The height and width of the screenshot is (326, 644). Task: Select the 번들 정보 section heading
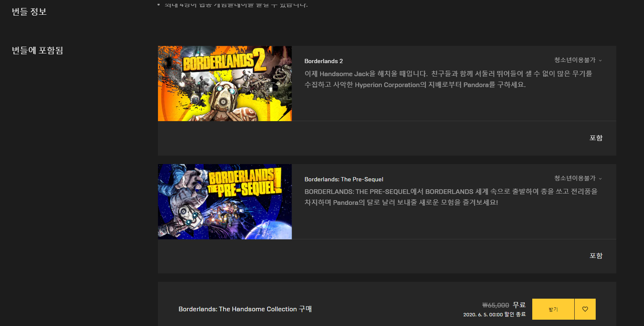(x=29, y=12)
